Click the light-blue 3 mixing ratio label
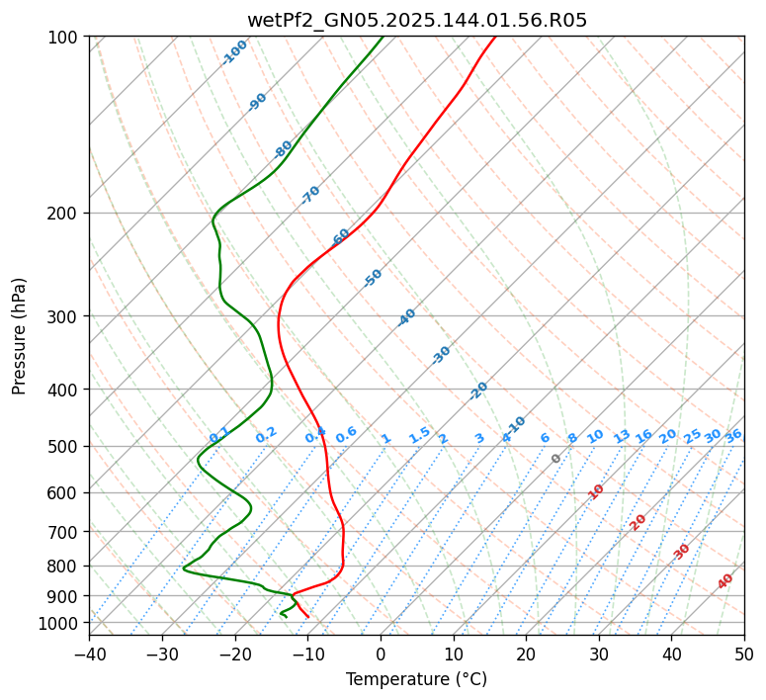766x700 pixels. 479,438
